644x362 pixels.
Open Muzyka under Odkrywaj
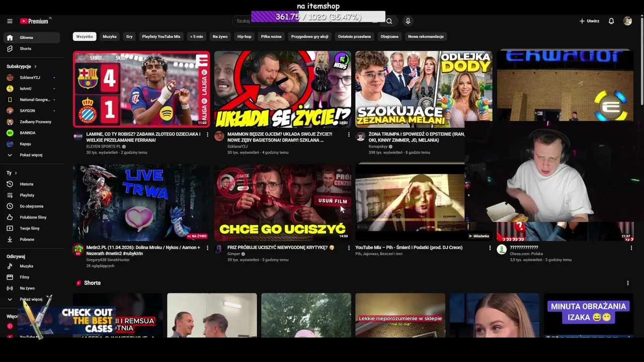(32, 266)
